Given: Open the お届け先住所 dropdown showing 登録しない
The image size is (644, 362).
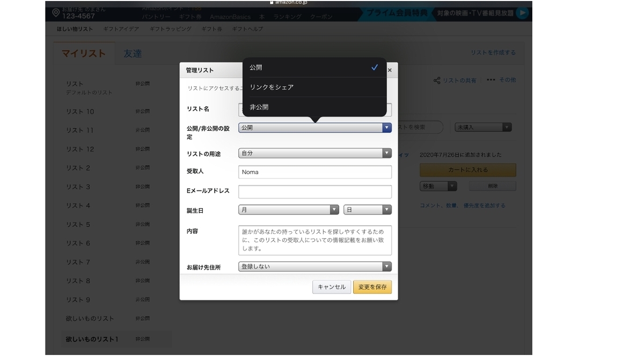Looking at the screenshot, I should coord(315,267).
